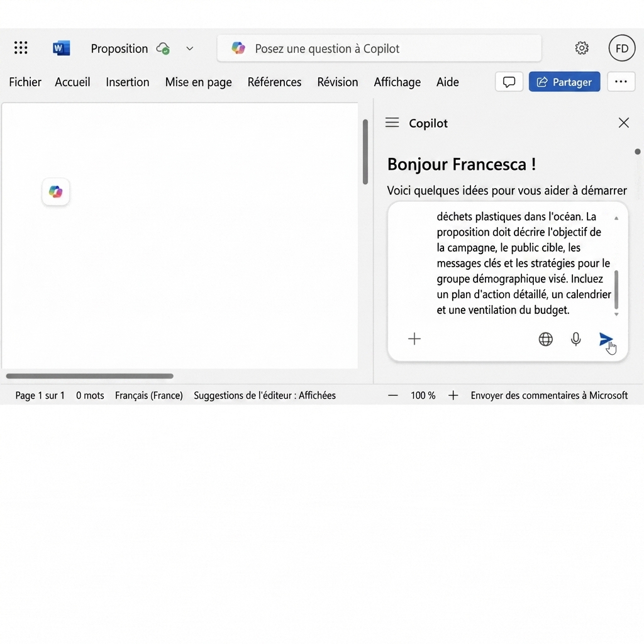This screenshot has height=644, width=644.
Task: Click the 100 % zoom level
Action: pos(423,395)
